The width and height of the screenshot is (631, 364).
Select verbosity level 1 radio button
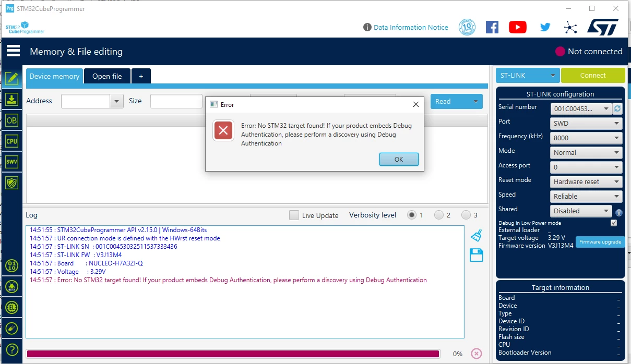tap(412, 215)
